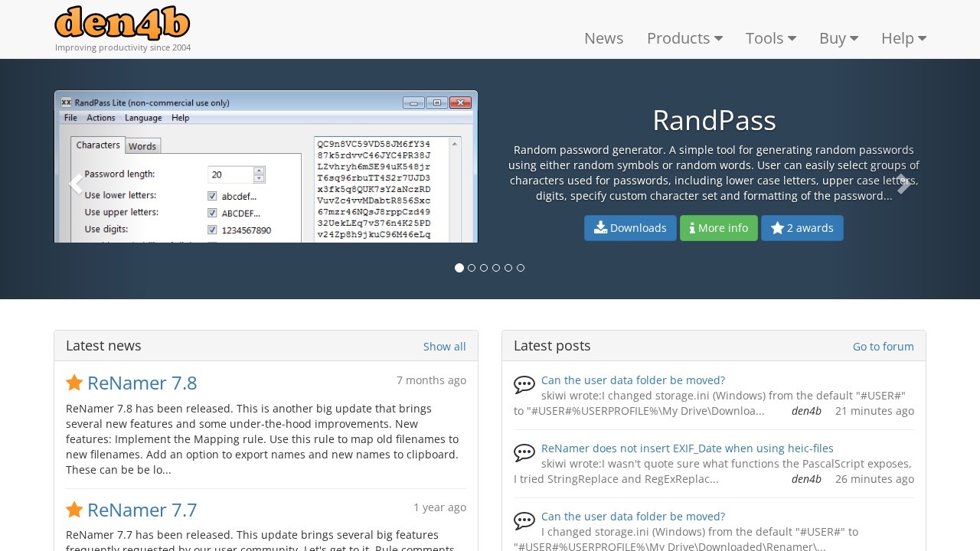Go to previous carousel slide arrow

click(x=75, y=184)
